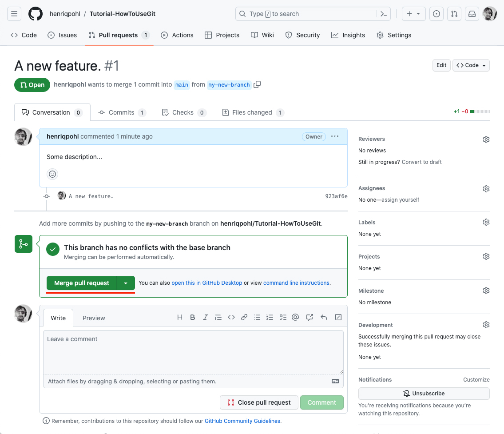Image resolution: width=504 pixels, height=434 pixels.
Task: Apply italic formatting in the comment editor
Action: point(206,317)
